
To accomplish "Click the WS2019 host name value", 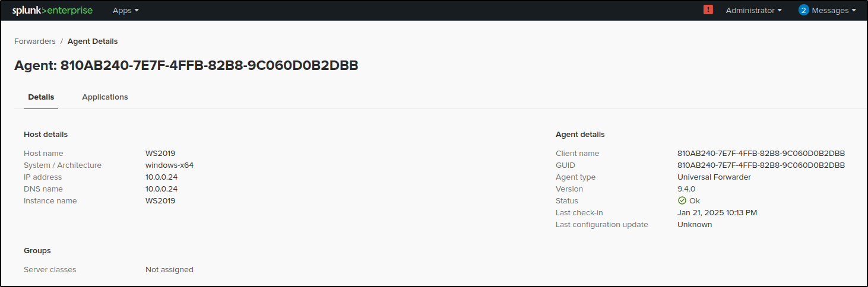I will [160, 153].
